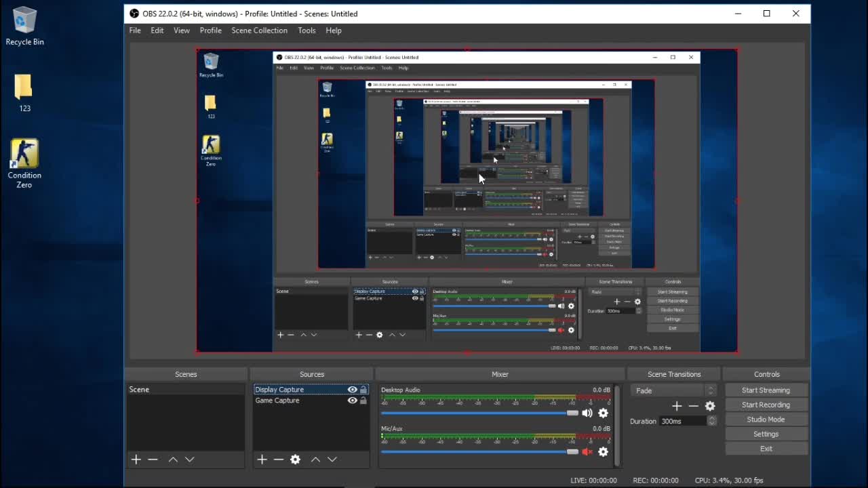Viewport: 868px width, 488px height.
Task: Click Start Recording button
Action: coord(766,405)
